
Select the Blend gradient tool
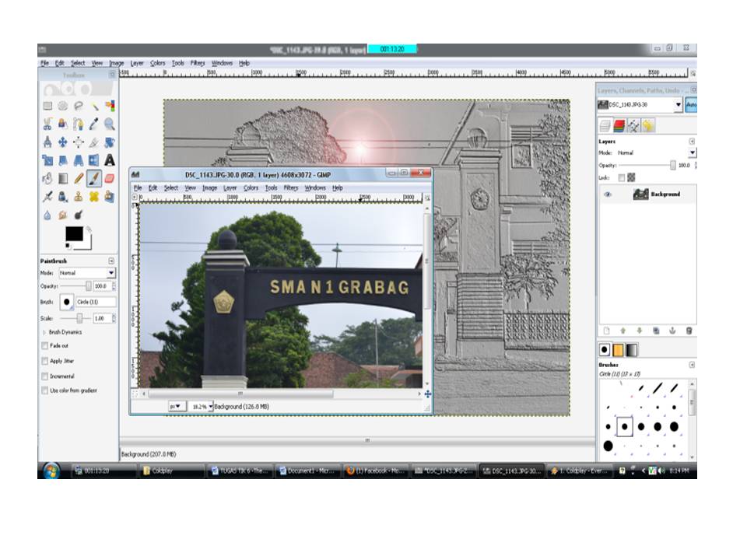pos(63,179)
